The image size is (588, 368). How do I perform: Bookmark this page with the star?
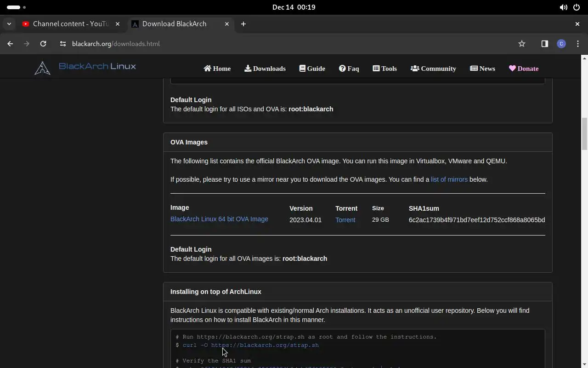coord(522,44)
